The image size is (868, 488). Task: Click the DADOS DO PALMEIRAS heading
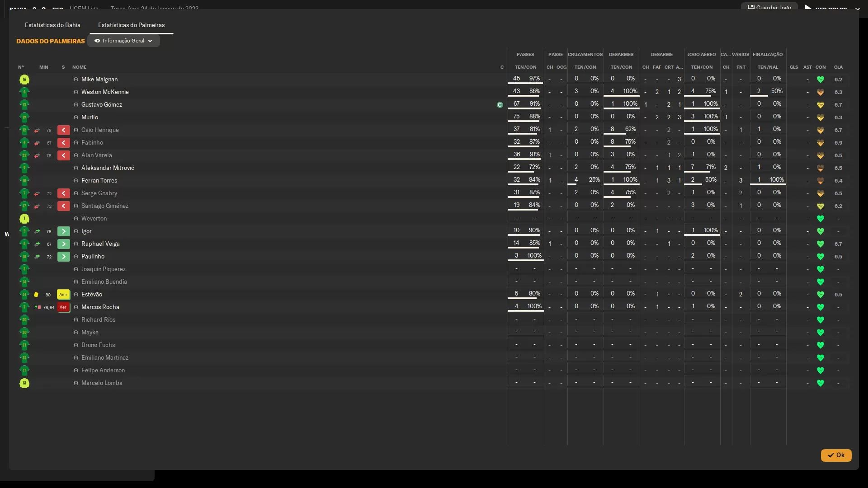(51, 41)
